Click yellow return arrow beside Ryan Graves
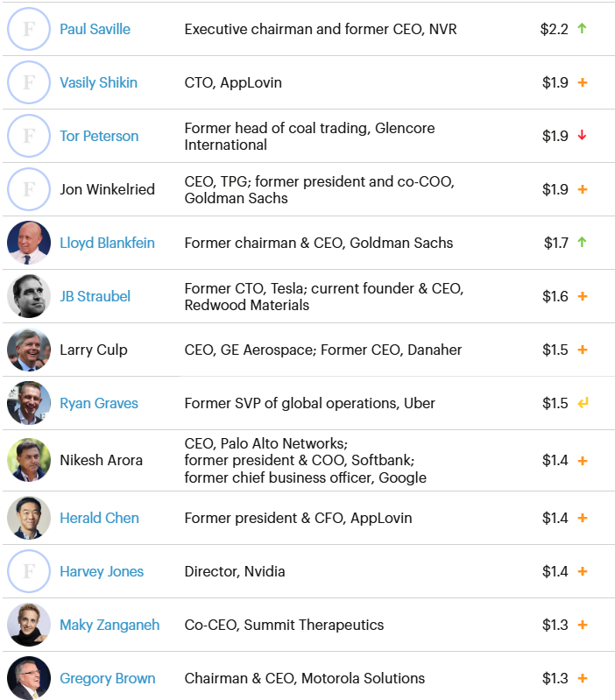The image size is (615, 700). [583, 403]
